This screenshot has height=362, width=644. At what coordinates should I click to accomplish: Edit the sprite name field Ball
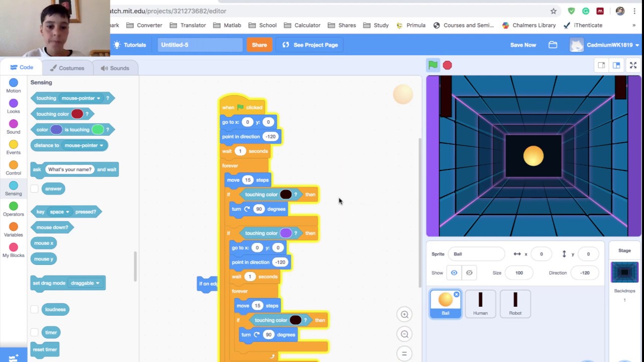(x=476, y=254)
